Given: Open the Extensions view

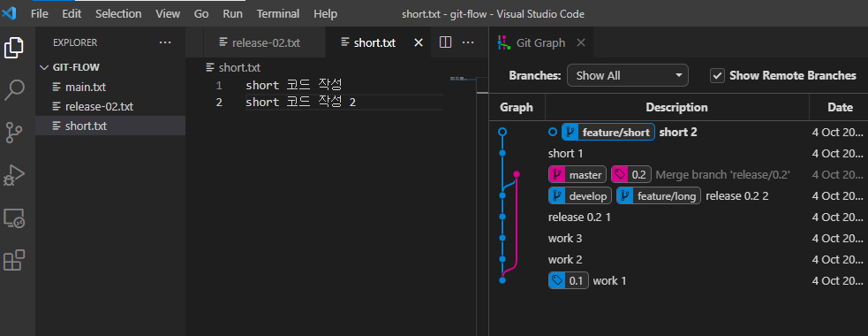Looking at the screenshot, I should pos(14,261).
